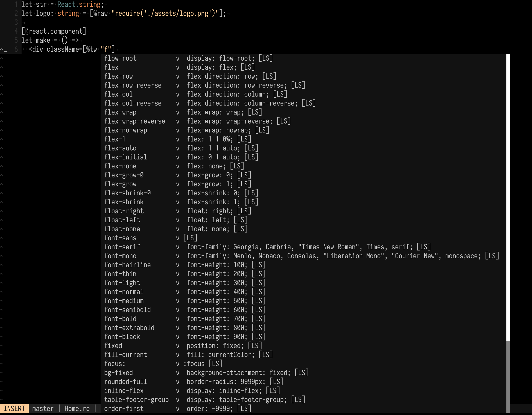Click the INSERT mode indicator
532x415 pixels.
(14, 409)
